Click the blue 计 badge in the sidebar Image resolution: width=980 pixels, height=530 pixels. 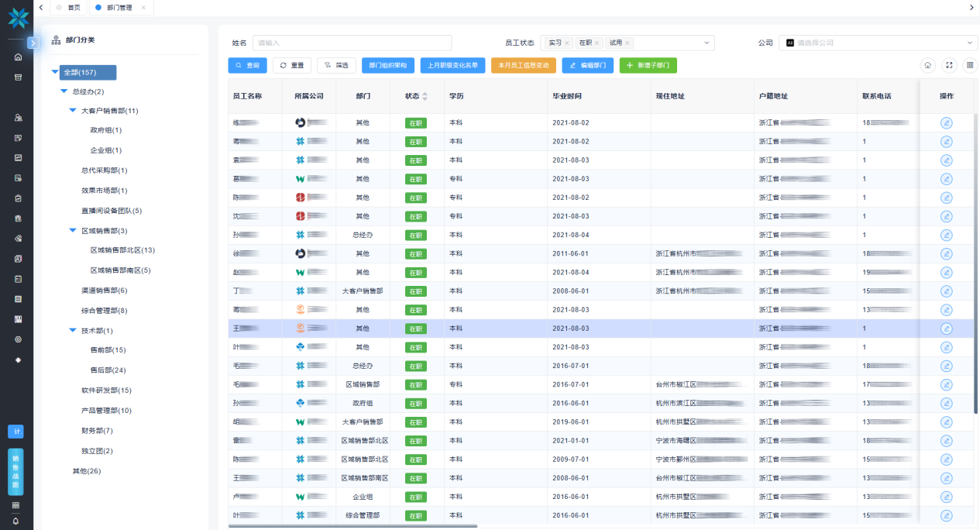(15, 431)
